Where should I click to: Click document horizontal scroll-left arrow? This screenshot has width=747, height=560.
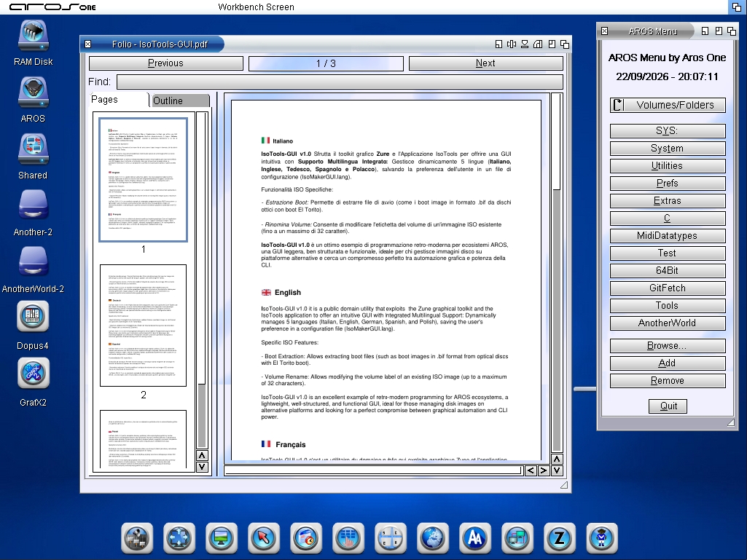coord(531,470)
